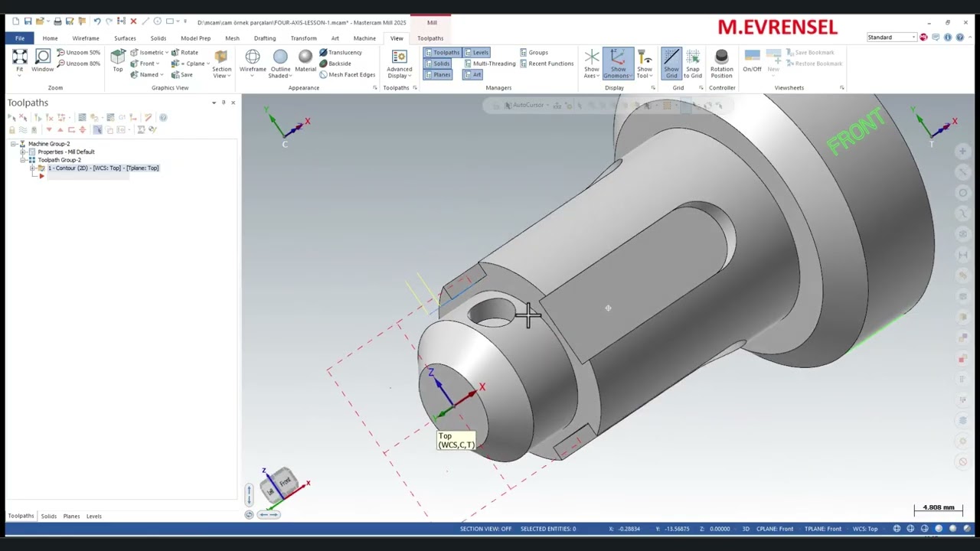The image size is (980, 551).
Task: Open the Advanced Display dropdown
Action: (x=399, y=64)
